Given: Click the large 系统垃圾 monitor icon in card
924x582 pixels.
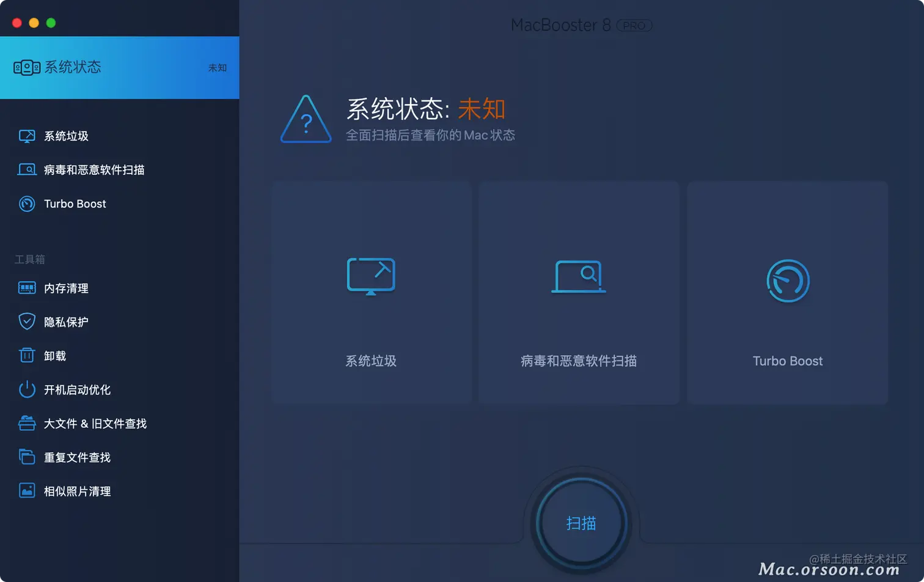Looking at the screenshot, I should pyautogui.click(x=371, y=277).
